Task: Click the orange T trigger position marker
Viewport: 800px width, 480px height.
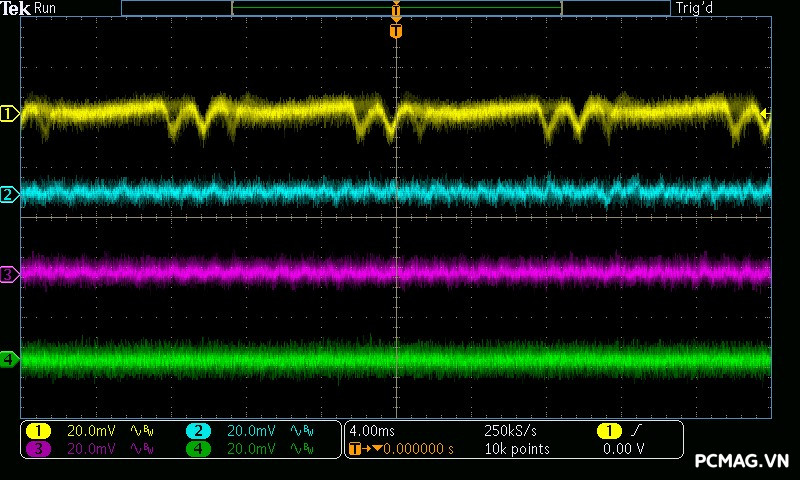Action: pyautogui.click(x=396, y=31)
